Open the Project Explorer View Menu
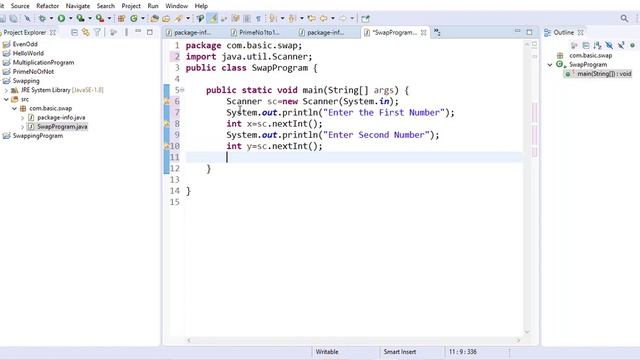 (127, 32)
